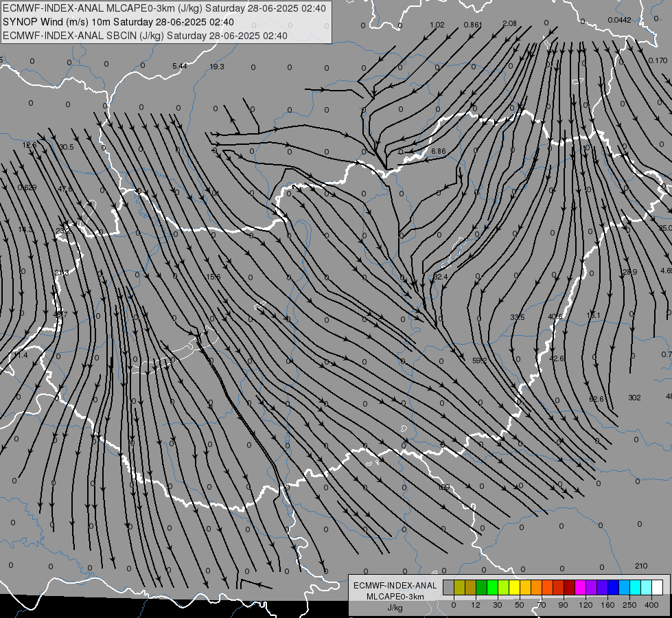Click the map data value 42.6

point(556,358)
